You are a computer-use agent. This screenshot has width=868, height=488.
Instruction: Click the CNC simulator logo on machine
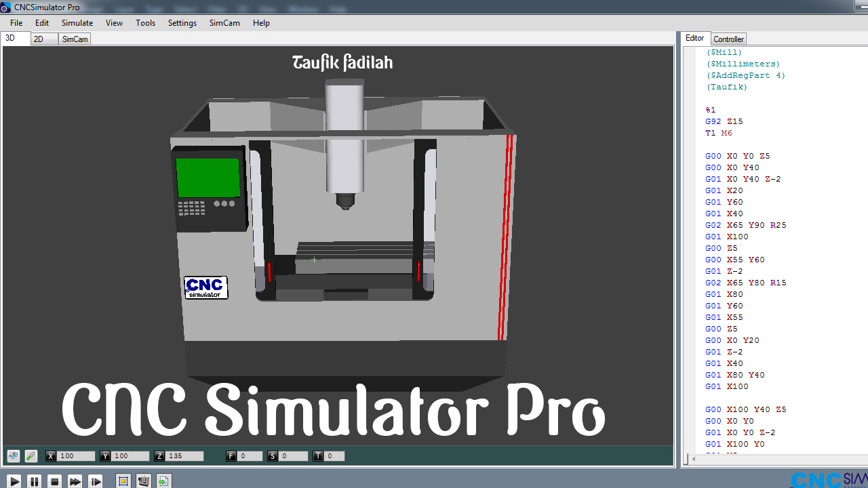(x=206, y=287)
